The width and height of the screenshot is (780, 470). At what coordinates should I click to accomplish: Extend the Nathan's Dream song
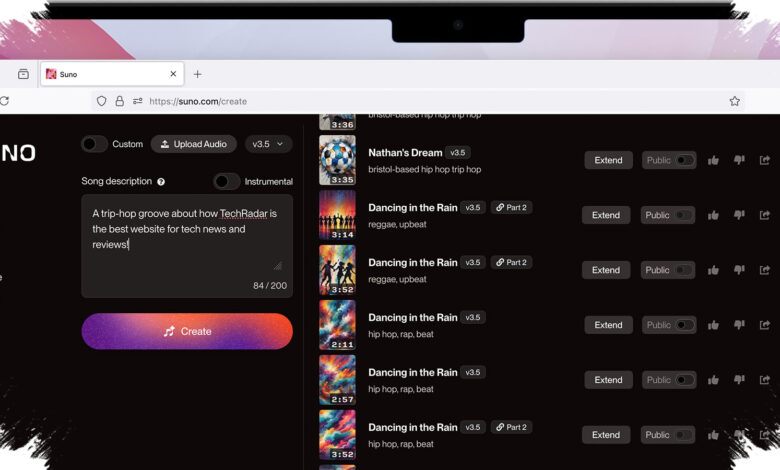pos(608,160)
